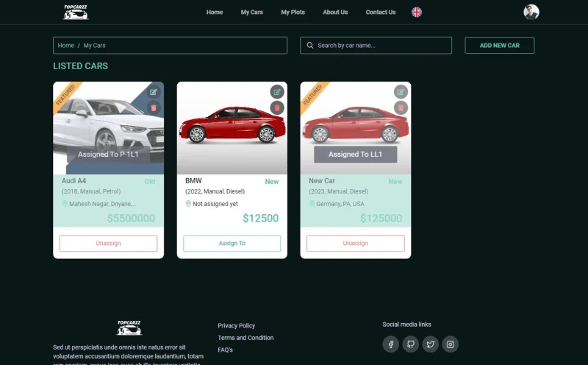The image size is (588, 365).
Task: Click the My Cars breadcrumb text
Action: [x=95, y=46]
